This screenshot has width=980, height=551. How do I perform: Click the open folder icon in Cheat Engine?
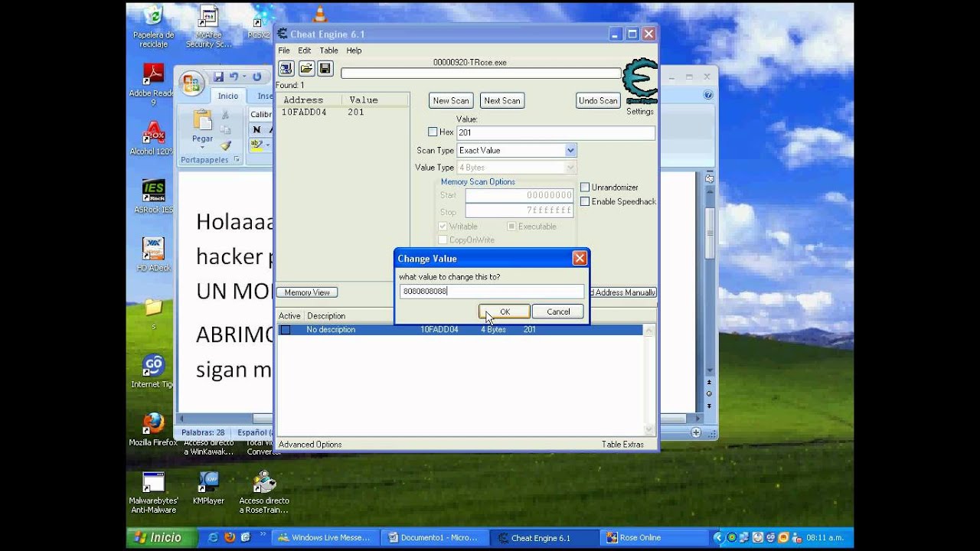pos(306,69)
